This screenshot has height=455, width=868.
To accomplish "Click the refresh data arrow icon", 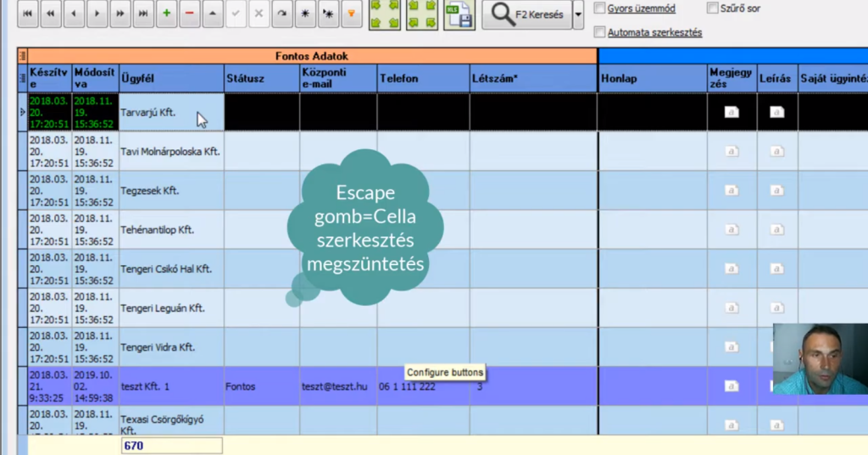I will (x=281, y=14).
